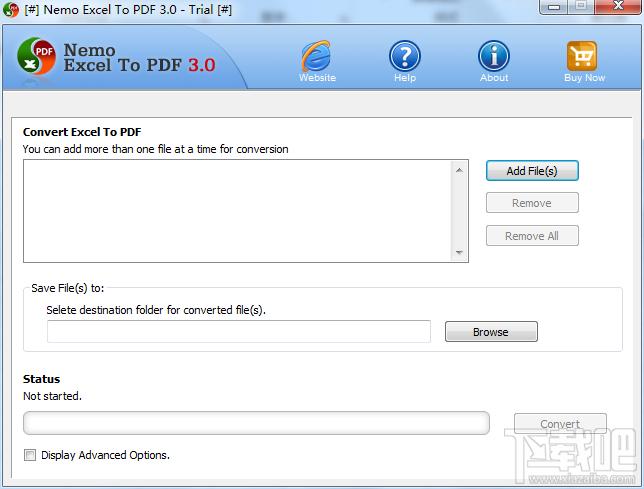Open the Website globe icon
Screen dimensions: 644x489
coord(316,56)
